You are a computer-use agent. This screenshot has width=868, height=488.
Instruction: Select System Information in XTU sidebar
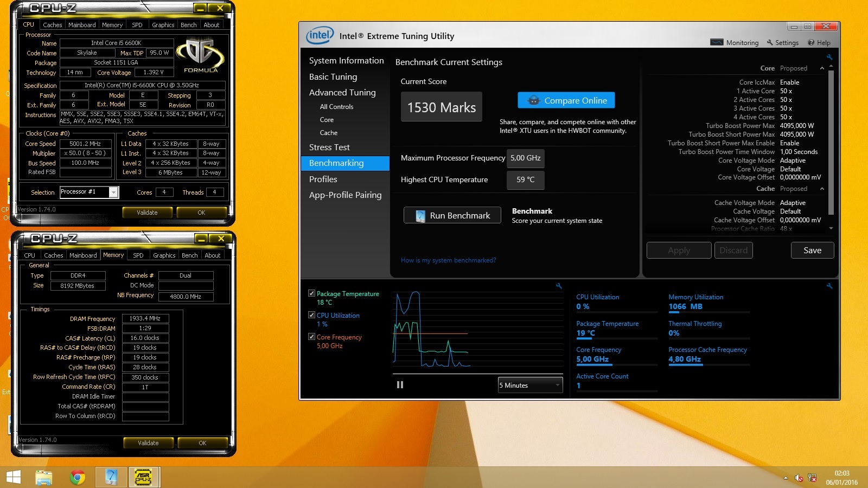[346, 61]
